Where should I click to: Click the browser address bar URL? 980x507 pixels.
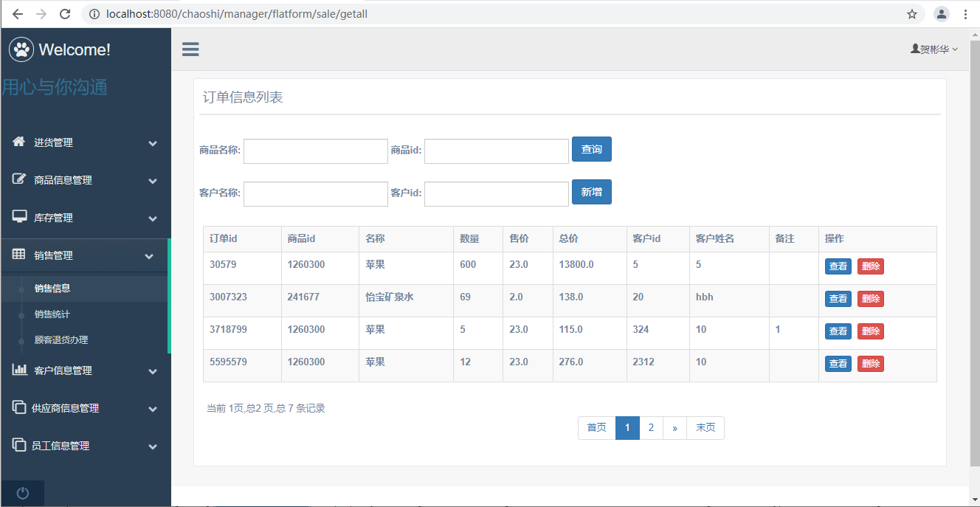237,14
